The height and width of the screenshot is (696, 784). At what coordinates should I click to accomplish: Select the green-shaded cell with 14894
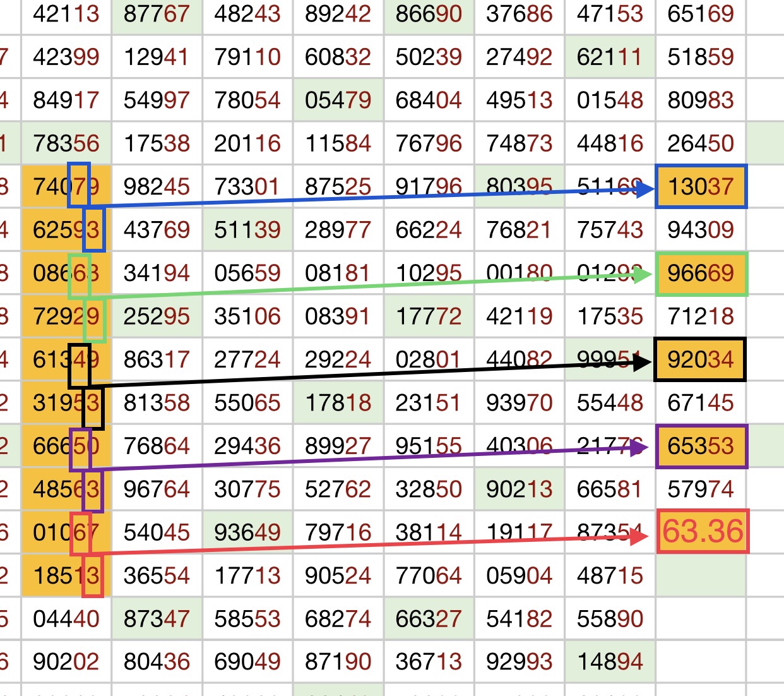[x=609, y=662]
